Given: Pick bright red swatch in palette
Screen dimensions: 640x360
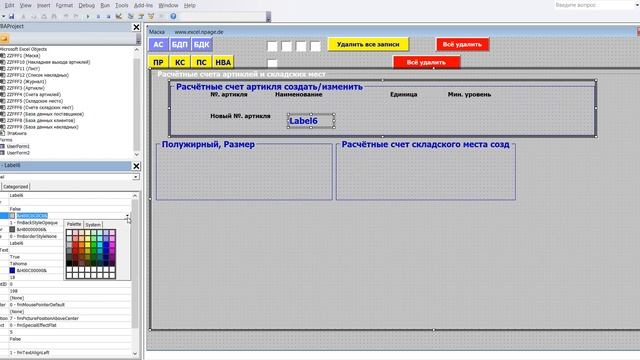Looking at the screenshot, I should click(x=76, y=244).
